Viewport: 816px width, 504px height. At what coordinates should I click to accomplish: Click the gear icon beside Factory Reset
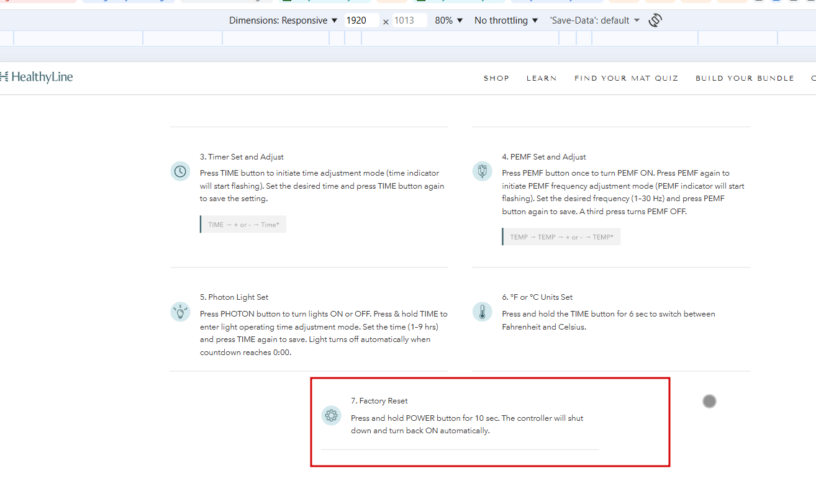pyautogui.click(x=331, y=415)
